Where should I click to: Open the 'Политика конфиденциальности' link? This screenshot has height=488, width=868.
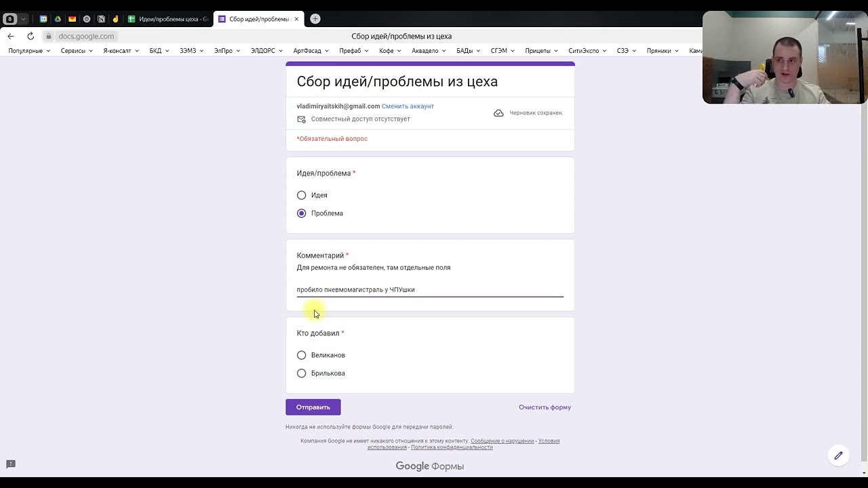point(452,447)
